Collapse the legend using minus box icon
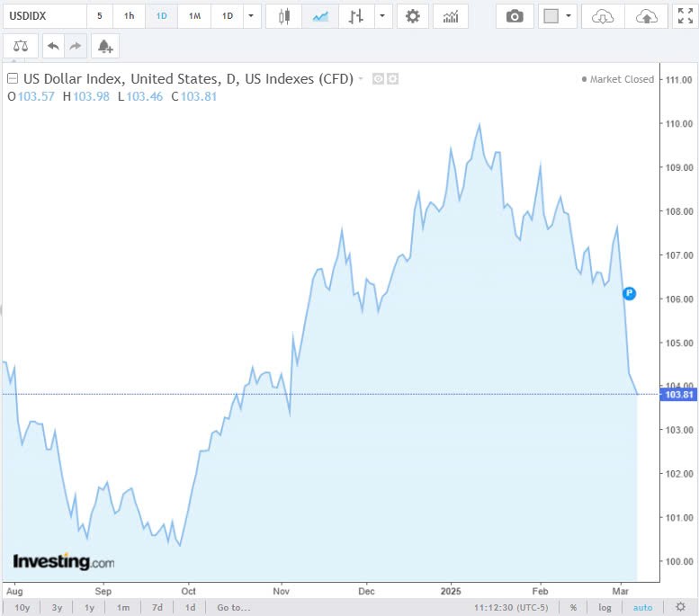This screenshot has height=616, width=699. [13, 79]
